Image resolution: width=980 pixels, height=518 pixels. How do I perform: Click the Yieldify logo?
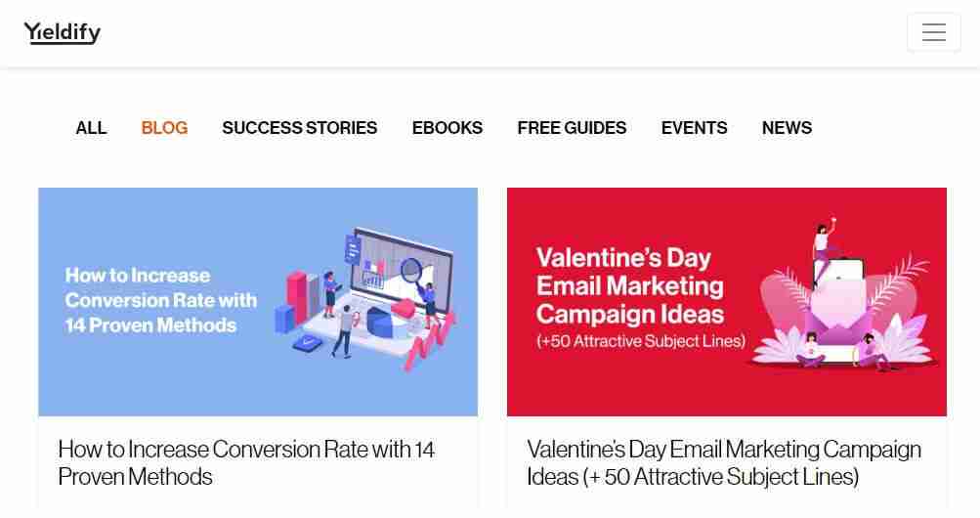coord(63,33)
